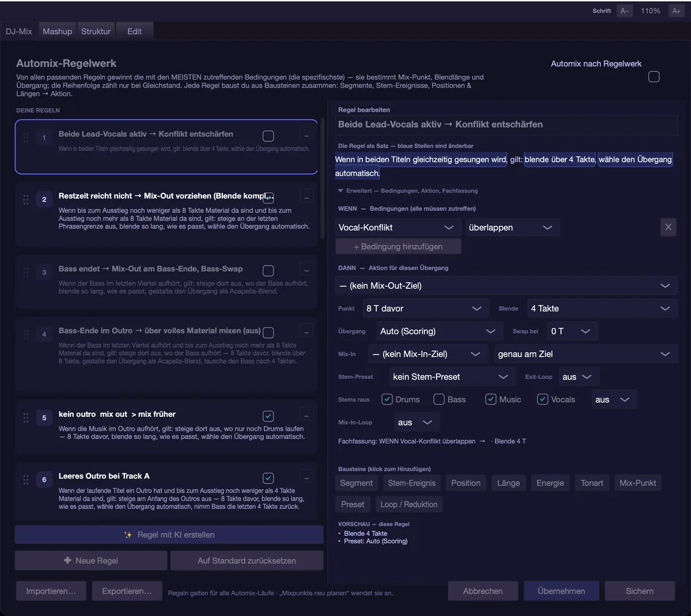The height and width of the screenshot is (616, 691).
Task: Click the editable phrase 'blende über 4 Takte'
Action: (560, 159)
